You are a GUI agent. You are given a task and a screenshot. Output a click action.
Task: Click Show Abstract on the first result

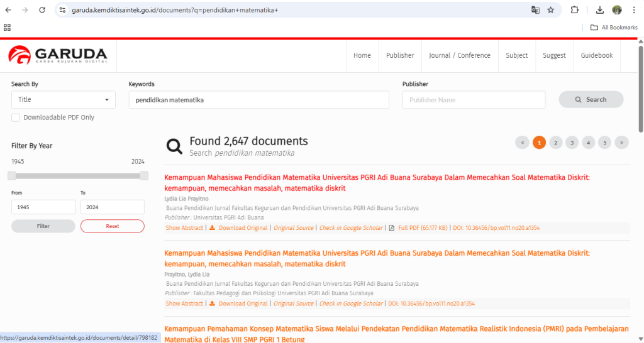point(184,228)
